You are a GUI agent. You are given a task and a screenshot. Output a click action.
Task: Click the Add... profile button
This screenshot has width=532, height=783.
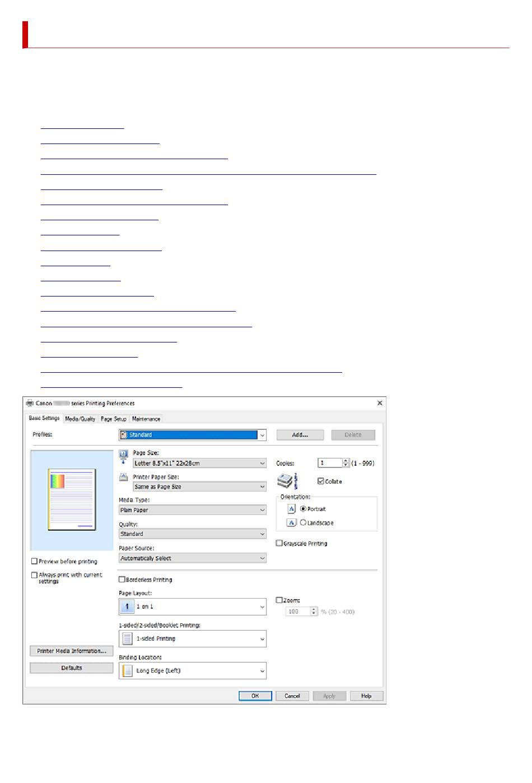coord(300,435)
